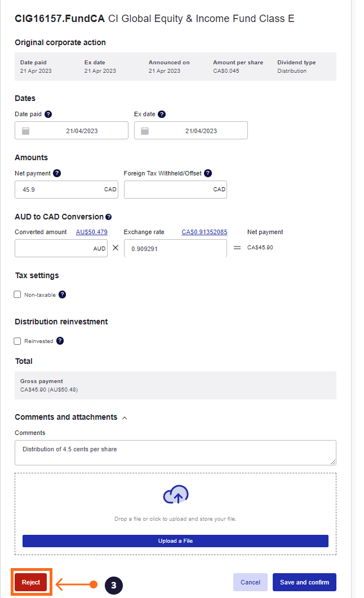
Task: Click the Reject button
Action: tap(31, 582)
